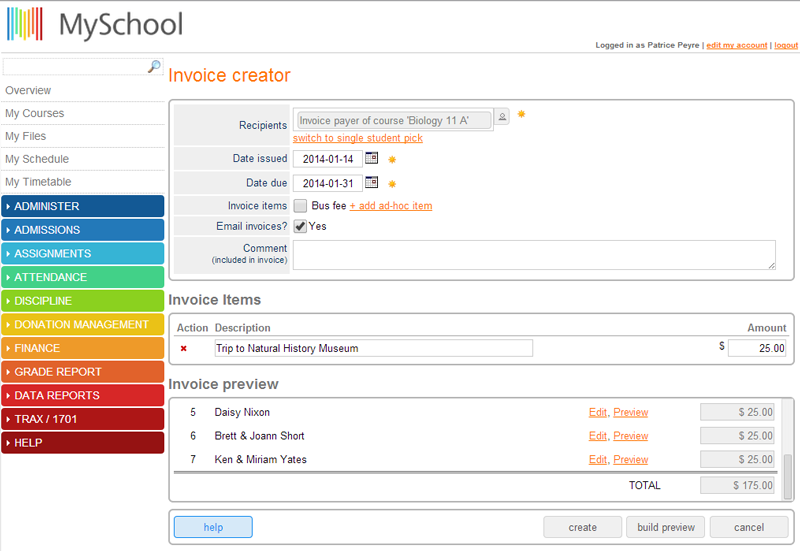
Task: Click Edit for Daisy Nixon's invoice
Action: click(597, 412)
